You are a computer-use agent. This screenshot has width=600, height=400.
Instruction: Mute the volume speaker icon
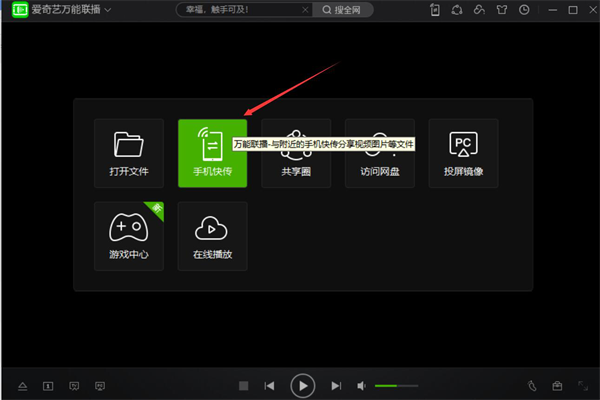[x=361, y=386]
